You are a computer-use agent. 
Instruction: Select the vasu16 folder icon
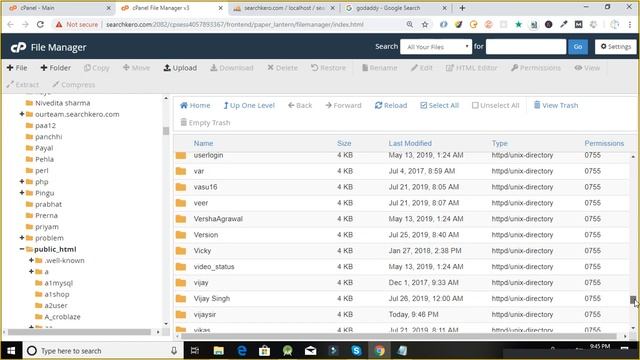point(181,187)
